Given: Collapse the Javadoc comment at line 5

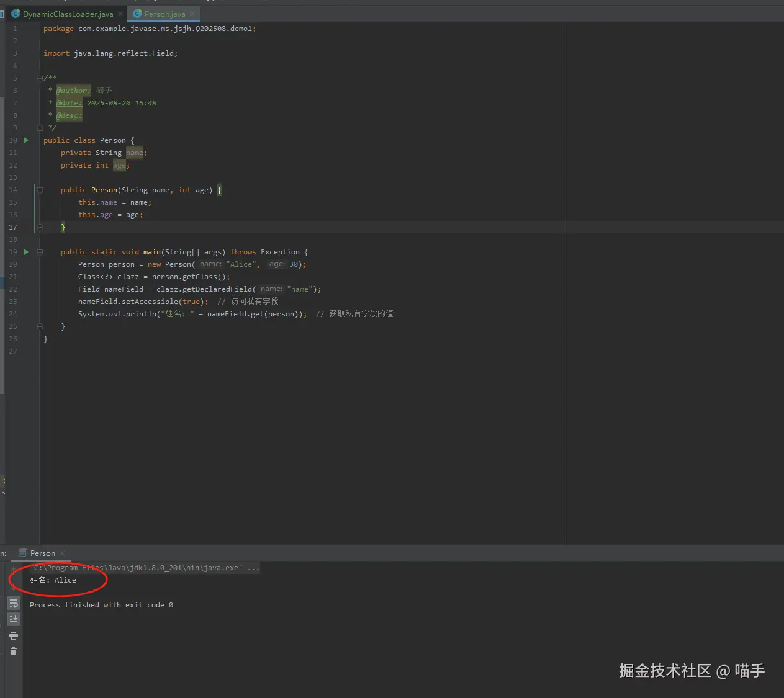Looking at the screenshot, I should [x=40, y=78].
